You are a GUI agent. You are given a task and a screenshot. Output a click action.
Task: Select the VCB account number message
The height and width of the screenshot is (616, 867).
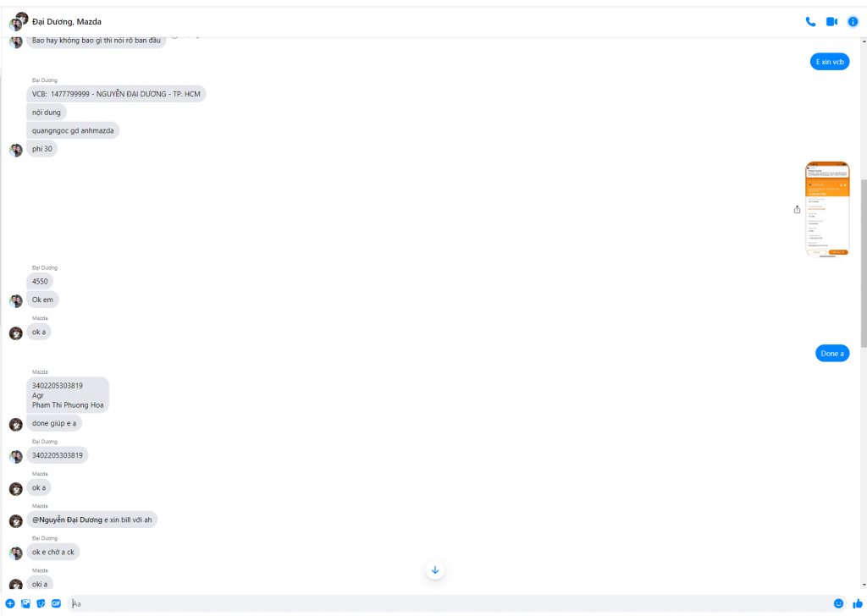point(116,94)
